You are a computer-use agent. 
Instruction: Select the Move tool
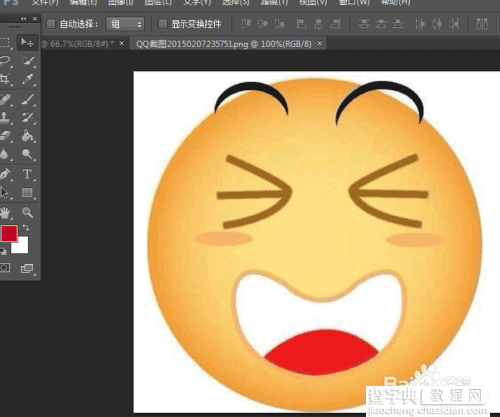(27, 42)
